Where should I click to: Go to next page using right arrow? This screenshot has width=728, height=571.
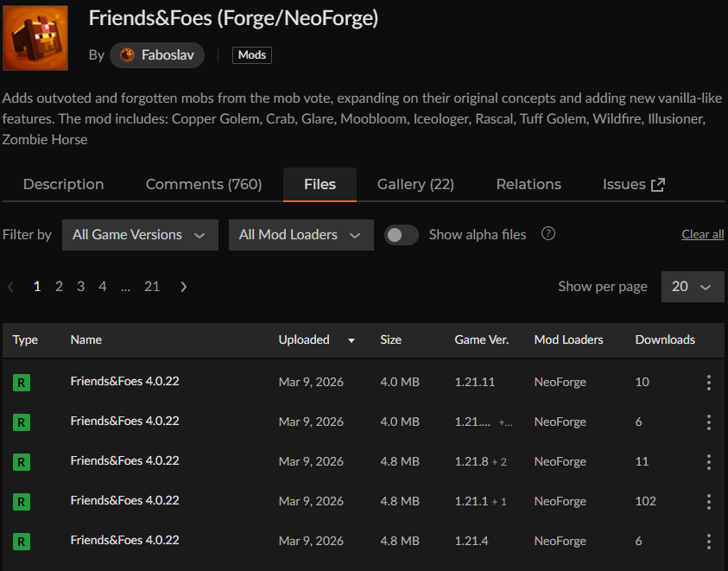coord(183,287)
